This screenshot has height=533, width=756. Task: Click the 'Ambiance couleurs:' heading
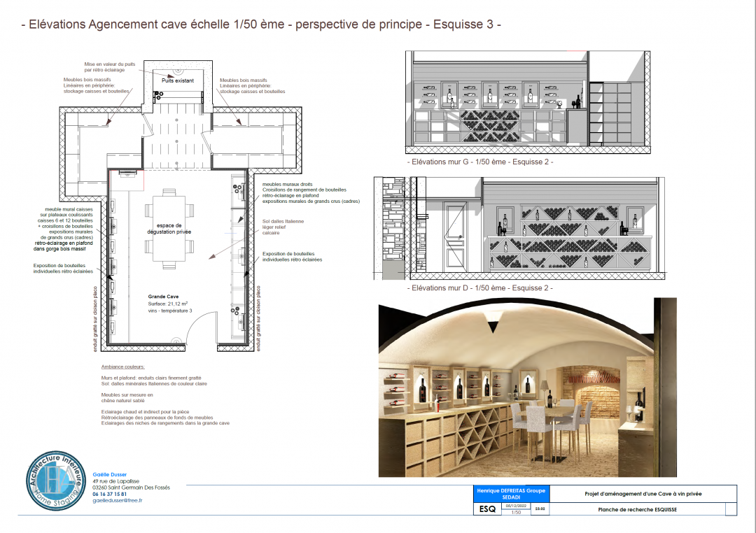pos(122,367)
